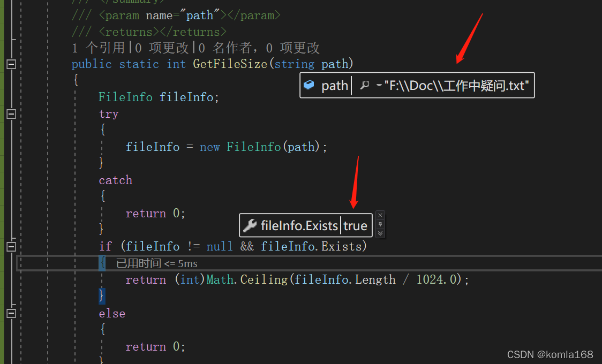The height and width of the screenshot is (364, 602).
Task: Click the X icon to dismiss fileInfo.Exists DataTip
Action: click(x=380, y=215)
